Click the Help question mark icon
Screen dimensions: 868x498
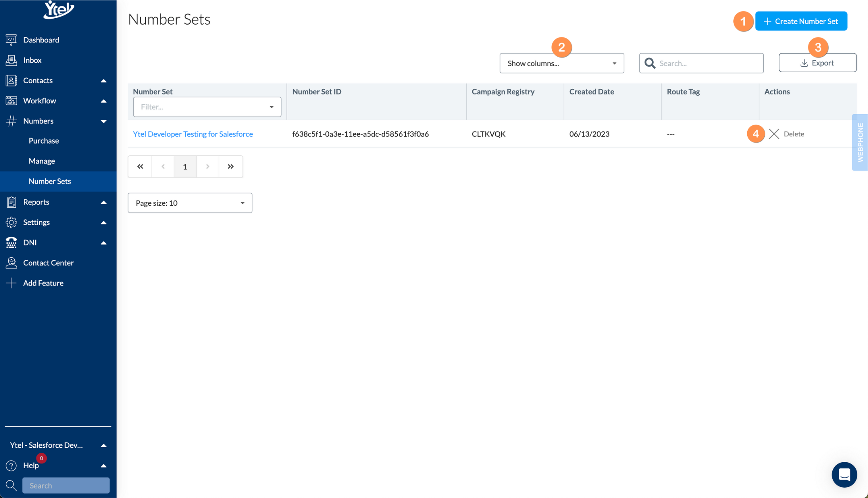click(11, 465)
